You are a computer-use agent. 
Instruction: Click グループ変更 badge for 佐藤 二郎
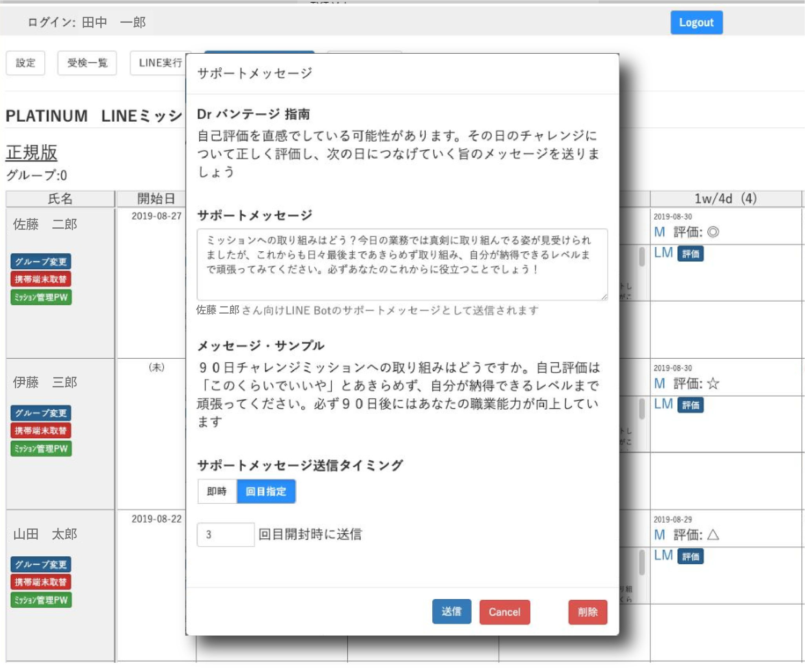click(x=41, y=262)
